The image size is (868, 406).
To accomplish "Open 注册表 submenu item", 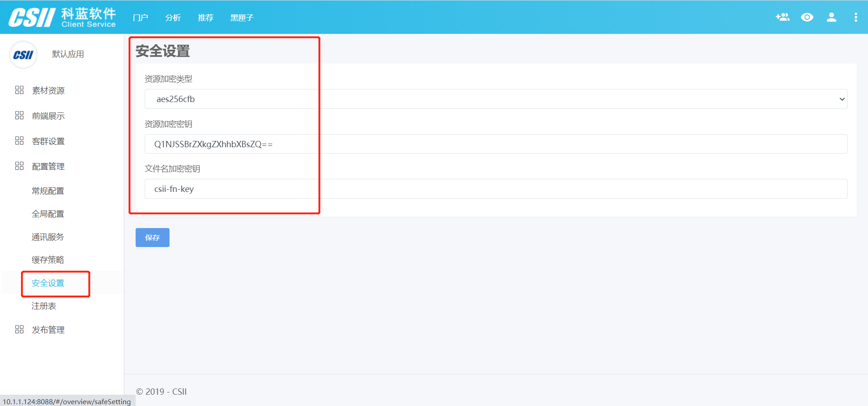I will coord(44,306).
